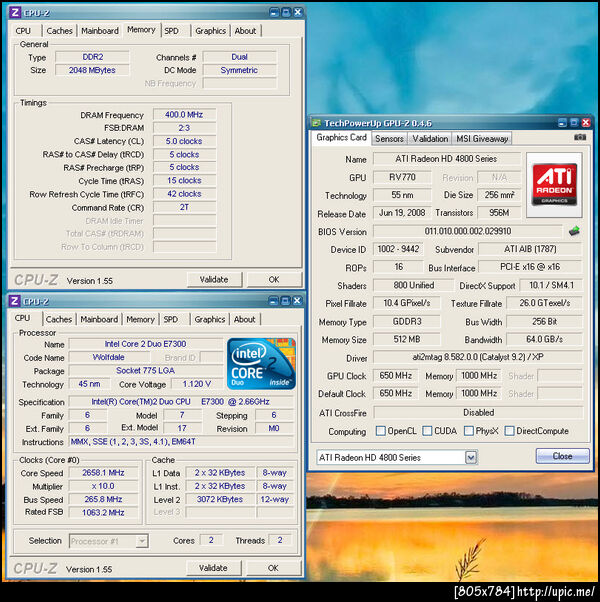Image resolution: width=600 pixels, height=602 pixels.
Task: Switch to CPU tab in top CPU-Z
Action: [x=23, y=31]
